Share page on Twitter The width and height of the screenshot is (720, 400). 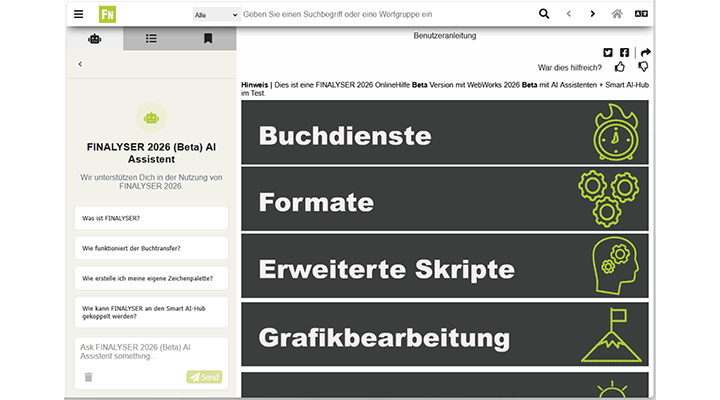coord(608,52)
